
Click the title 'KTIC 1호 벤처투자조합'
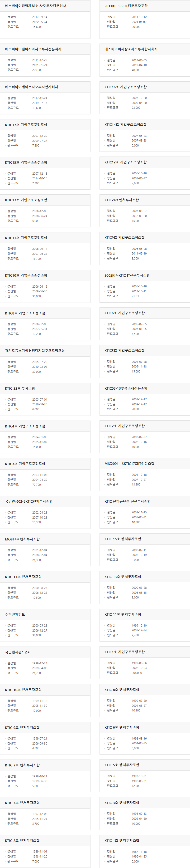click(122, 840)
